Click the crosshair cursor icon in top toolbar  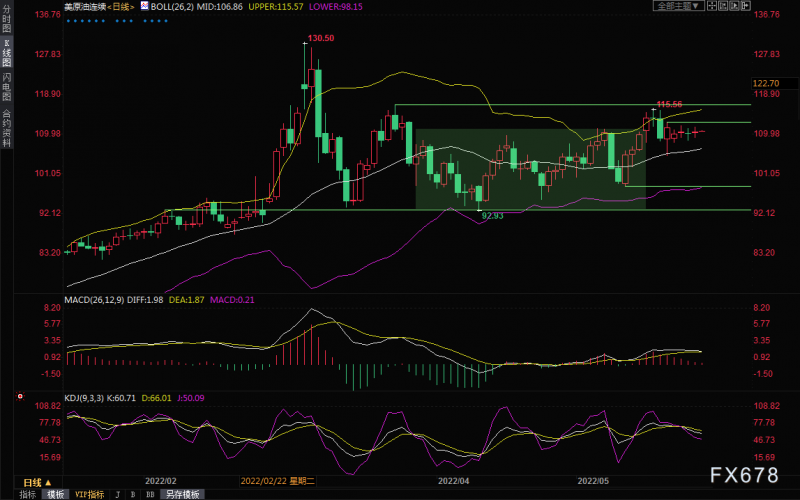[x=712, y=6]
